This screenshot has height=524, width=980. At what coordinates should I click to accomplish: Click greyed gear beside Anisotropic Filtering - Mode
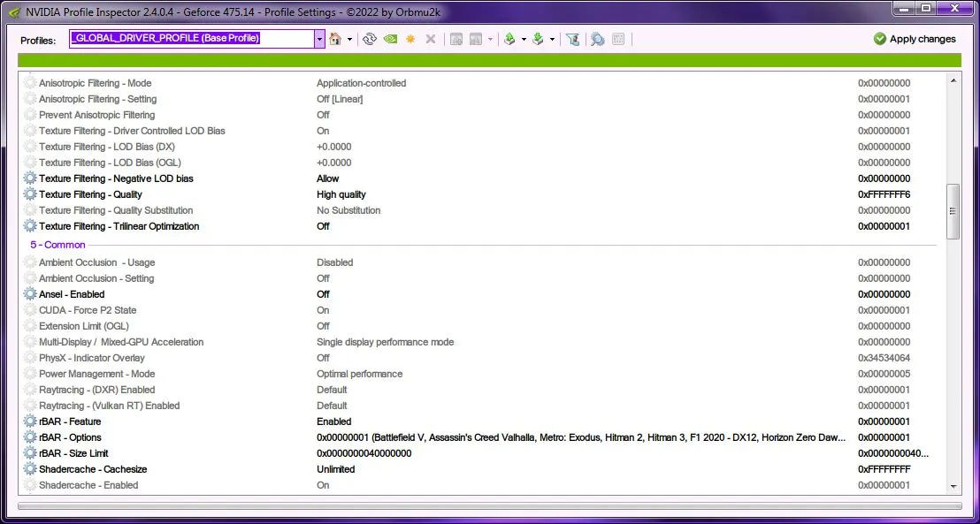pyautogui.click(x=30, y=83)
